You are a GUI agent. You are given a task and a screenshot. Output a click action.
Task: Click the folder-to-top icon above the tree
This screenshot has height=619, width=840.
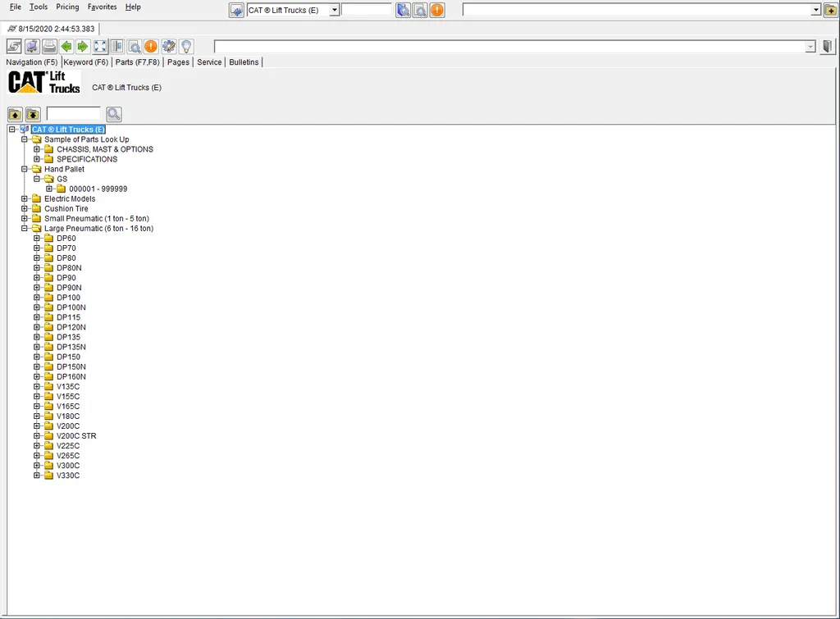33,114
